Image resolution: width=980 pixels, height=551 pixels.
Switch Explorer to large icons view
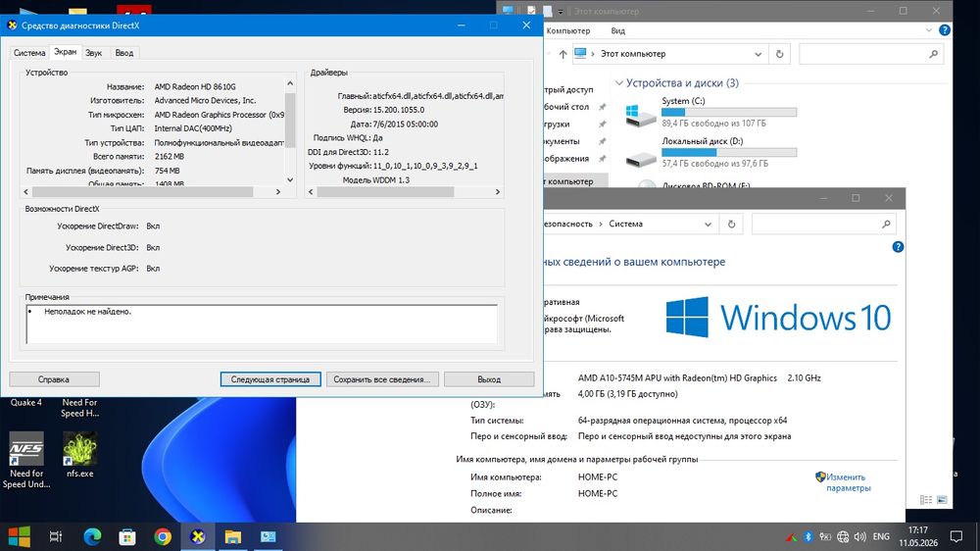tap(942, 500)
